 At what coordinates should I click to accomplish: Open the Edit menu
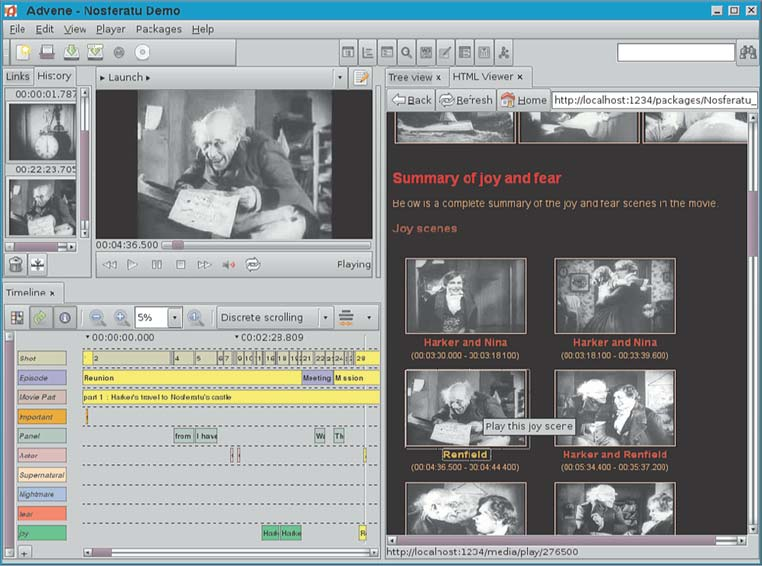(44, 29)
